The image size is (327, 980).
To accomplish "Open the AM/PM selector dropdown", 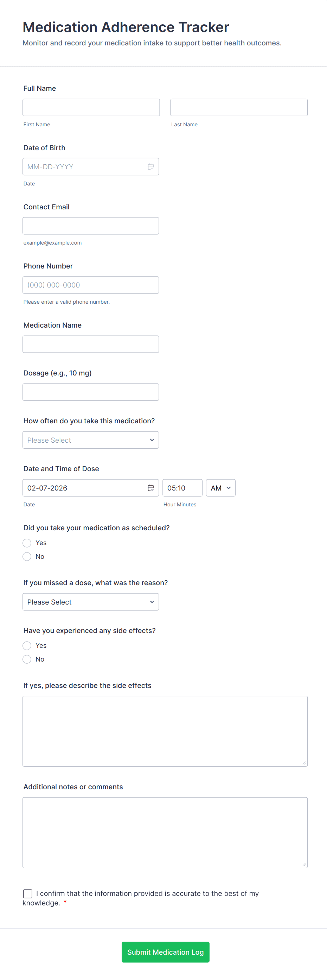I will 220,488.
